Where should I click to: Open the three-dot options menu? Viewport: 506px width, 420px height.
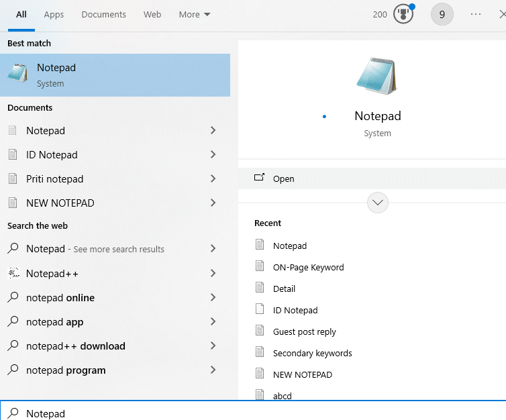tap(476, 14)
